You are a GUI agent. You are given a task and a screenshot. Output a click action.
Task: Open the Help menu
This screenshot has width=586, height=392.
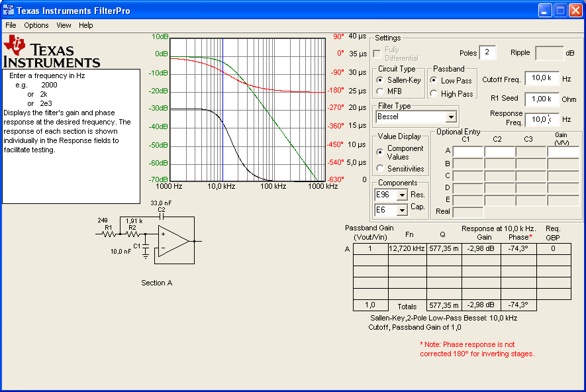click(x=85, y=25)
